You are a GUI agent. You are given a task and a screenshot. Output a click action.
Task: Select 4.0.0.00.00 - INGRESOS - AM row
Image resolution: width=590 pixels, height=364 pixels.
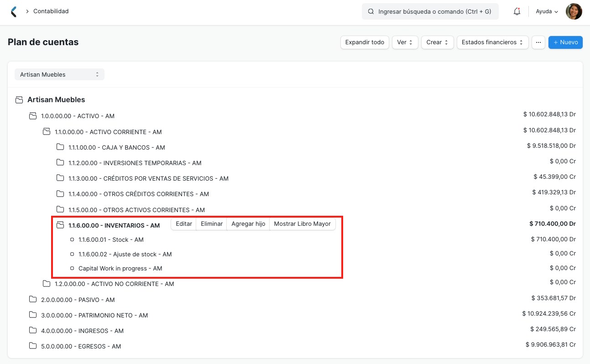(x=83, y=331)
